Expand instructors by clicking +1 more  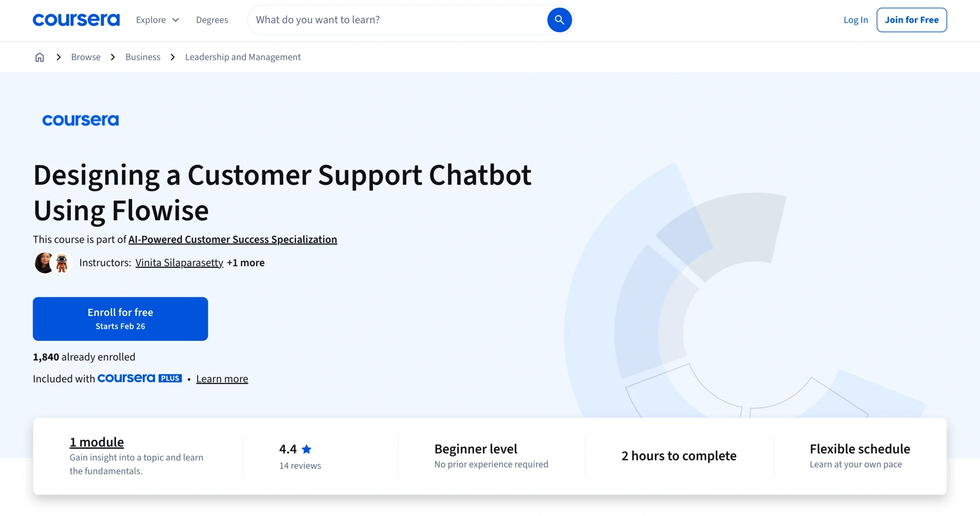point(245,263)
